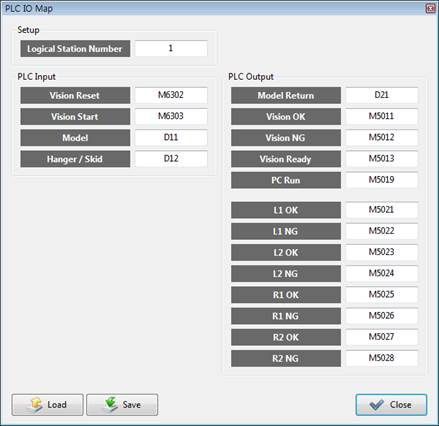Viewport: 439px width, 426px height.
Task: Edit the Vision OK address M5011
Action: tap(382, 116)
